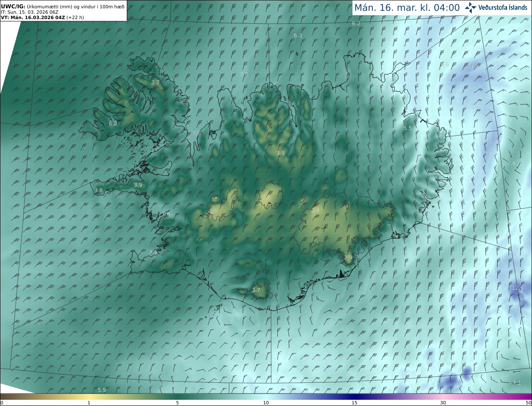
Task: Click the Veðurstofa Íslands logo
Action: (x=496, y=7)
